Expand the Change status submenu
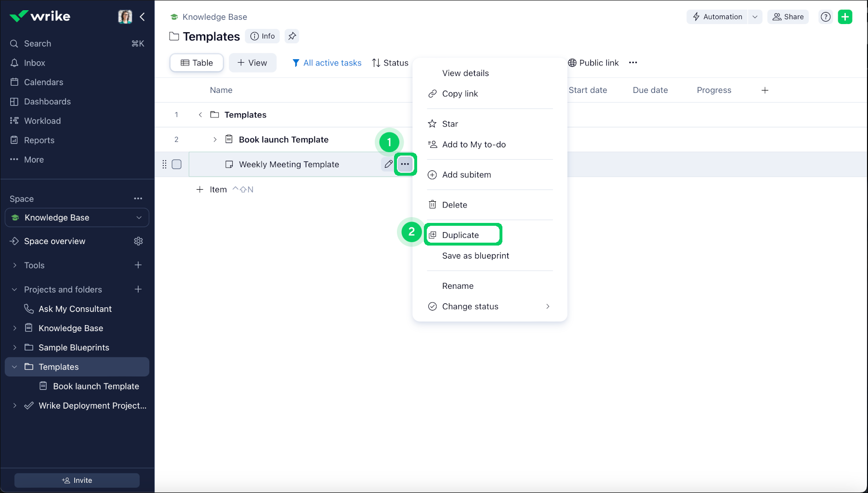 point(547,306)
